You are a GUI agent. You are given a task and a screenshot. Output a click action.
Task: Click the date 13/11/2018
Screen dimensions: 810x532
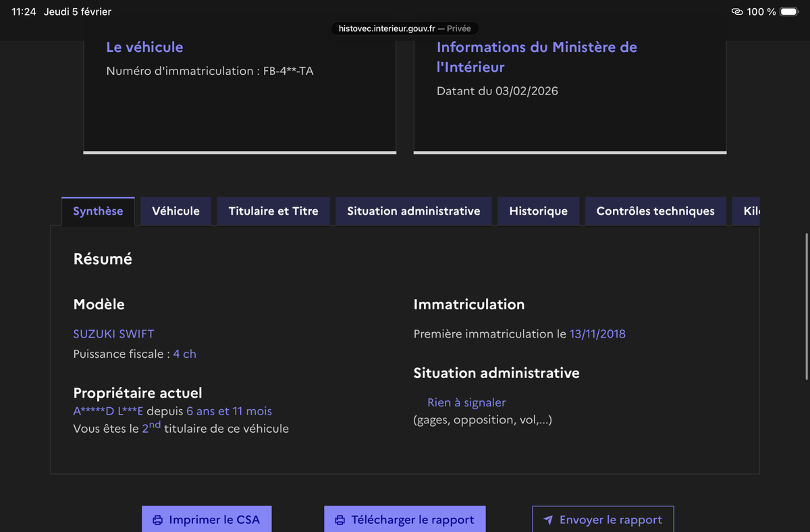597,334
